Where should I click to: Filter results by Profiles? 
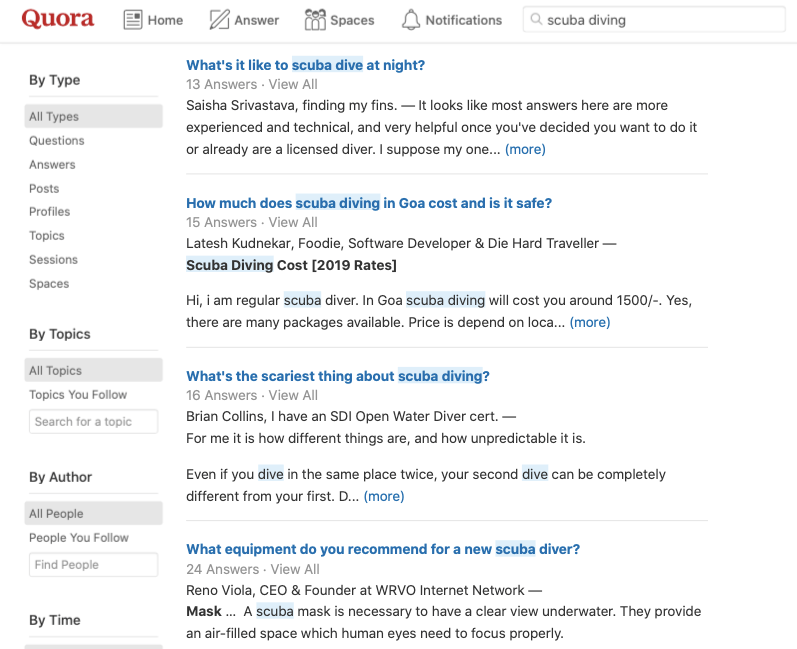[x=49, y=211]
